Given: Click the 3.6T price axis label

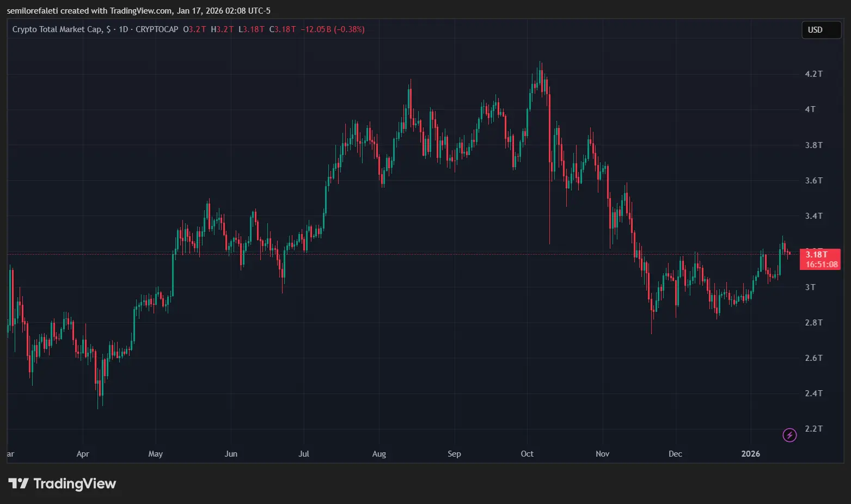Looking at the screenshot, I should [x=813, y=181].
